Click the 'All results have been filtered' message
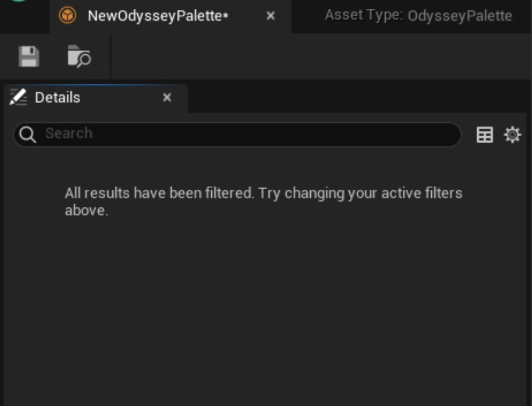 click(263, 202)
